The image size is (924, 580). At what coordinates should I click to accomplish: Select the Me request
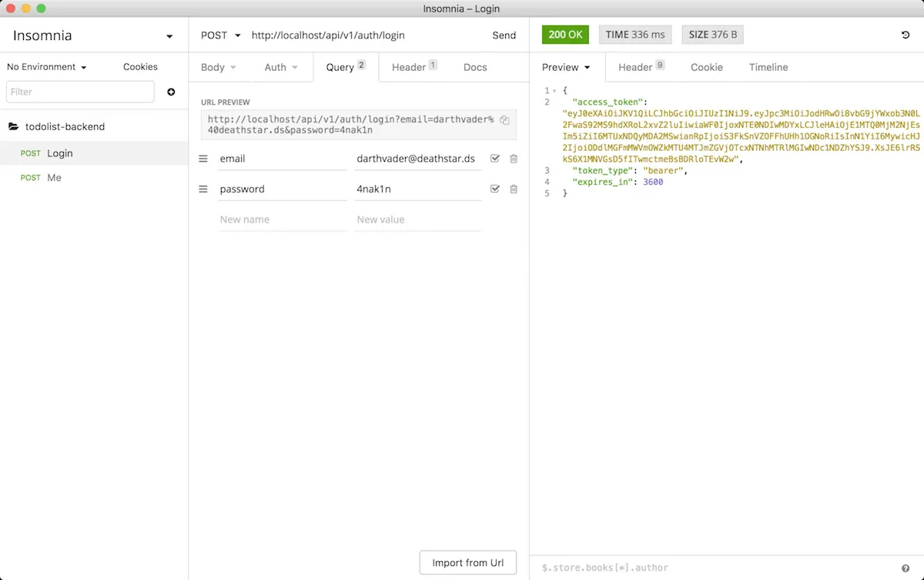94,177
